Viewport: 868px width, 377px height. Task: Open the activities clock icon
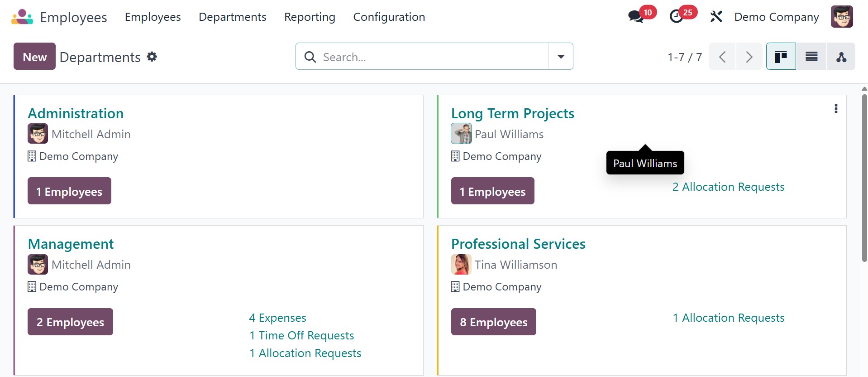coord(676,17)
